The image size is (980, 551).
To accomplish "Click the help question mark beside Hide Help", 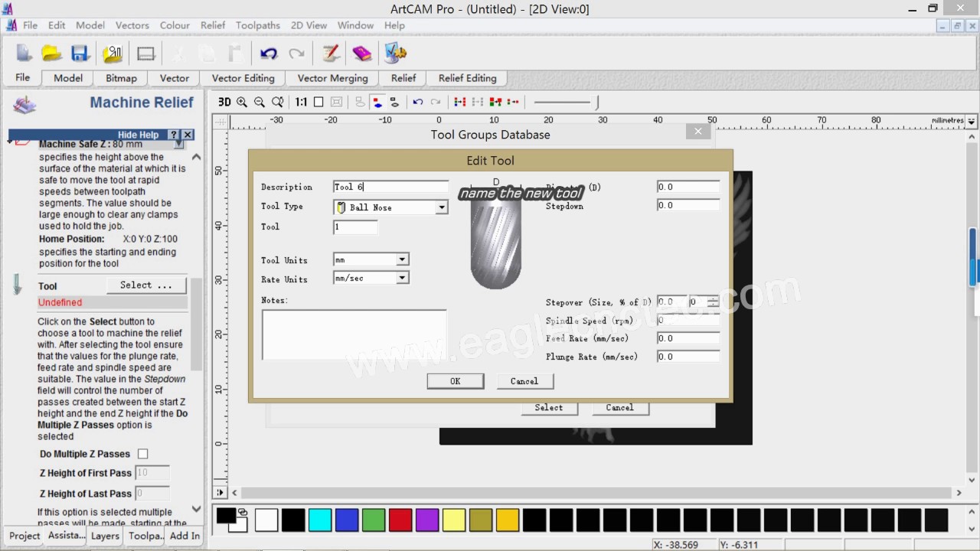I will tap(174, 135).
